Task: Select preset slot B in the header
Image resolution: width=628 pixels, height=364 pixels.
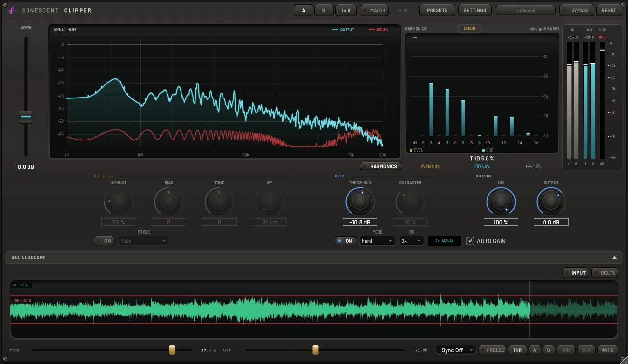Action: coord(324,10)
